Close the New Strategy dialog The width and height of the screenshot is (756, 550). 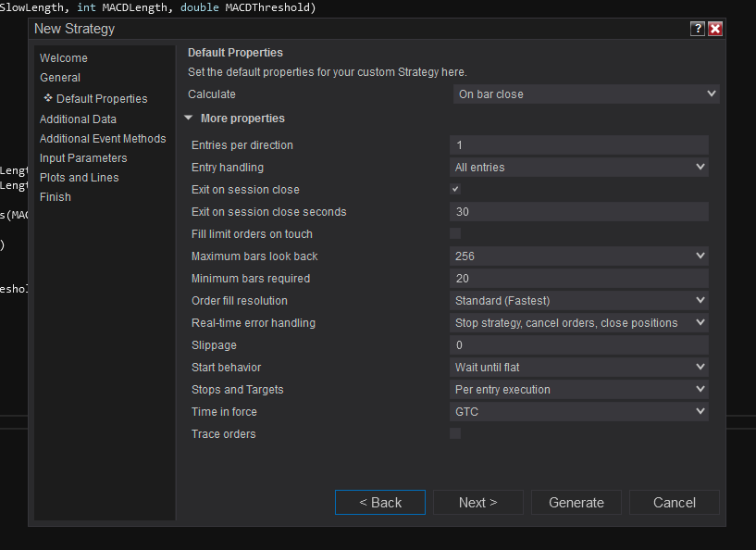click(715, 29)
